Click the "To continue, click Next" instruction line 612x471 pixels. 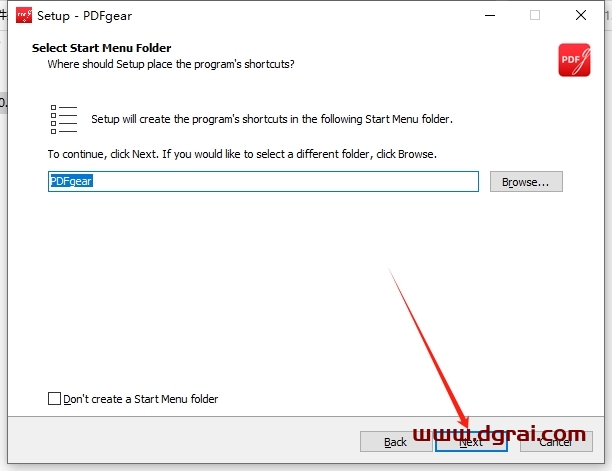pyautogui.click(x=242, y=155)
